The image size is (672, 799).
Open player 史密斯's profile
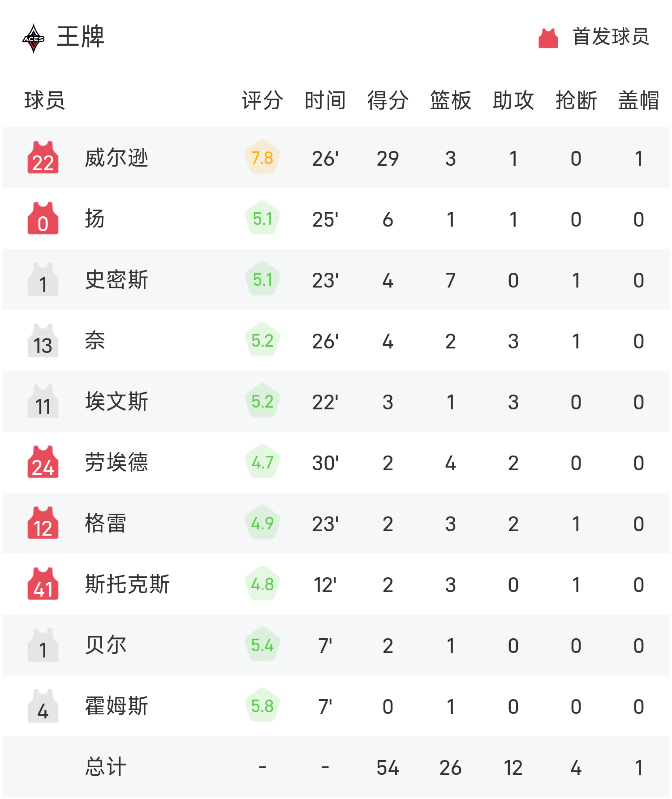[116, 280]
